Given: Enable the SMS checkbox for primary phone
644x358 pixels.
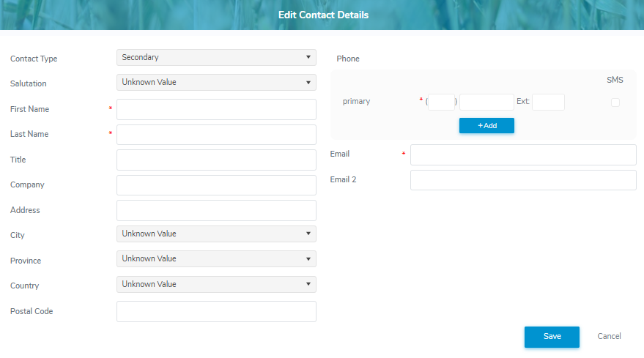Looking at the screenshot, I should point(615,102).
